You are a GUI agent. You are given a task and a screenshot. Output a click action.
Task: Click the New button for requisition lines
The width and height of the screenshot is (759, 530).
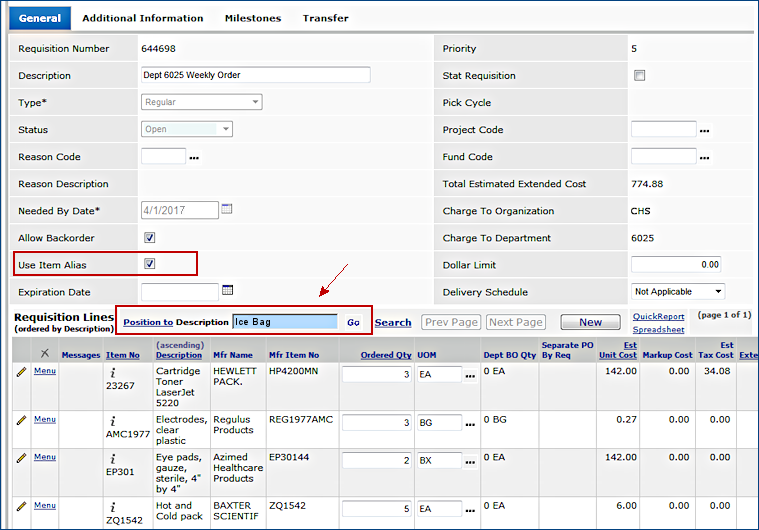[x=590, y=322]
